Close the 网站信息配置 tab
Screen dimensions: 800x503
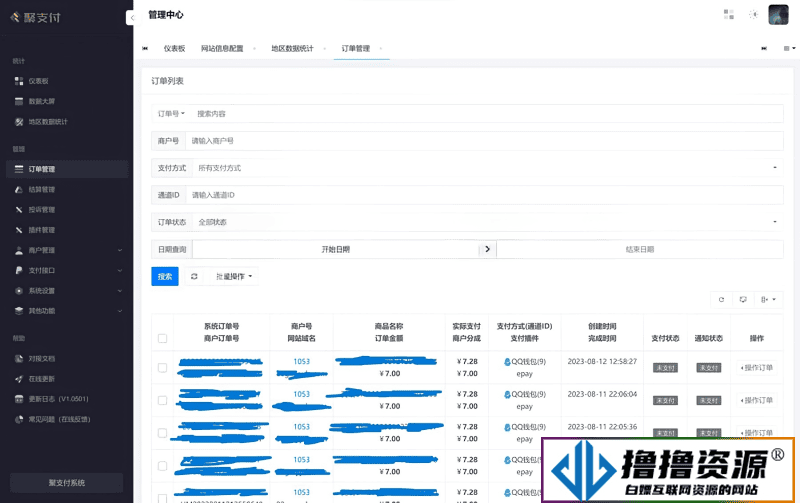click(254, 49)
